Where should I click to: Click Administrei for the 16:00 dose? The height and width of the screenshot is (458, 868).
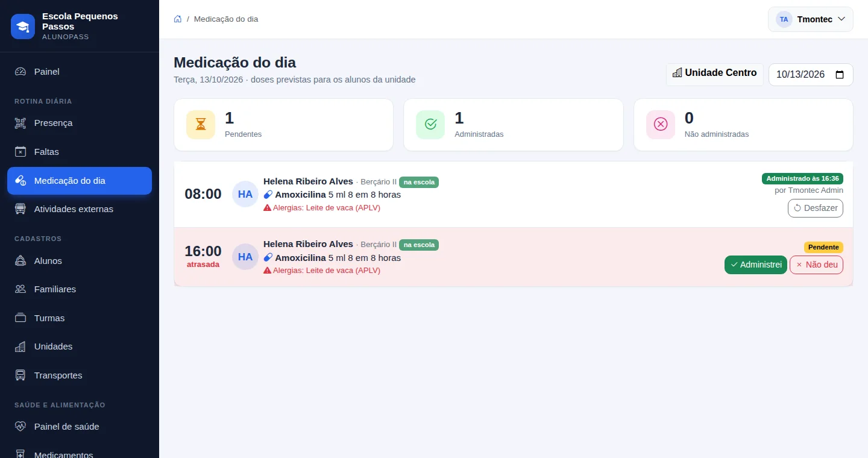click(756, 265)
